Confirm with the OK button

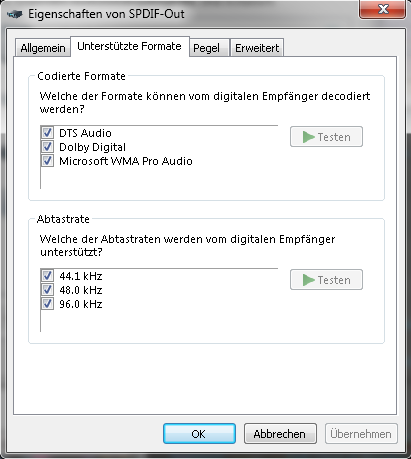pyautogui.click(x=199, y=434)
